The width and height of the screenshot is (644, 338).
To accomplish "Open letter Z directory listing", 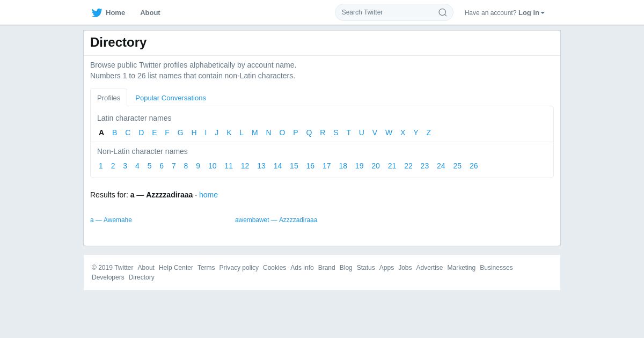I will tap(429, 133).
